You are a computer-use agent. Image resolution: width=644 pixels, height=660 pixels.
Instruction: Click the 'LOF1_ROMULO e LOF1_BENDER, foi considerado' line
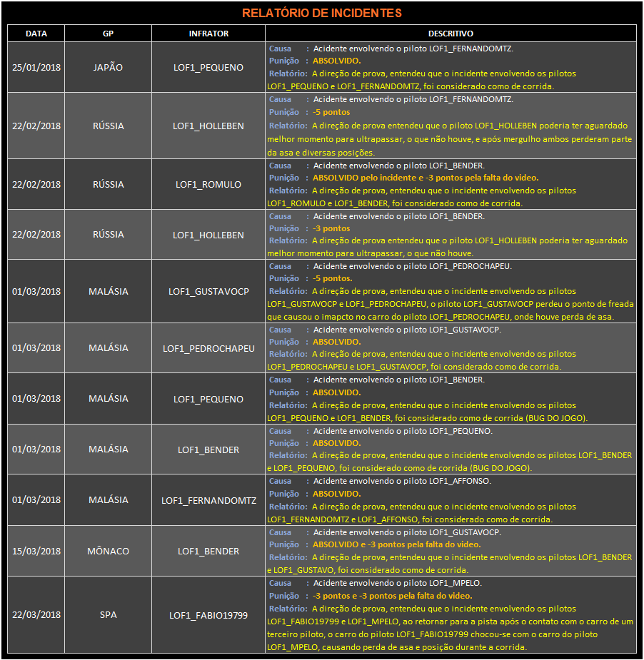[x=395, y=203]
